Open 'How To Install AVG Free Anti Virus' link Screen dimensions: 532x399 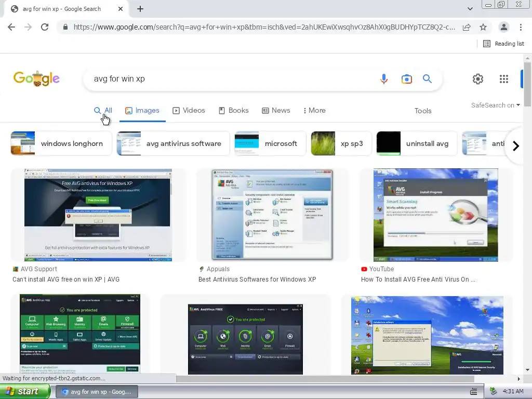point(418,280)
